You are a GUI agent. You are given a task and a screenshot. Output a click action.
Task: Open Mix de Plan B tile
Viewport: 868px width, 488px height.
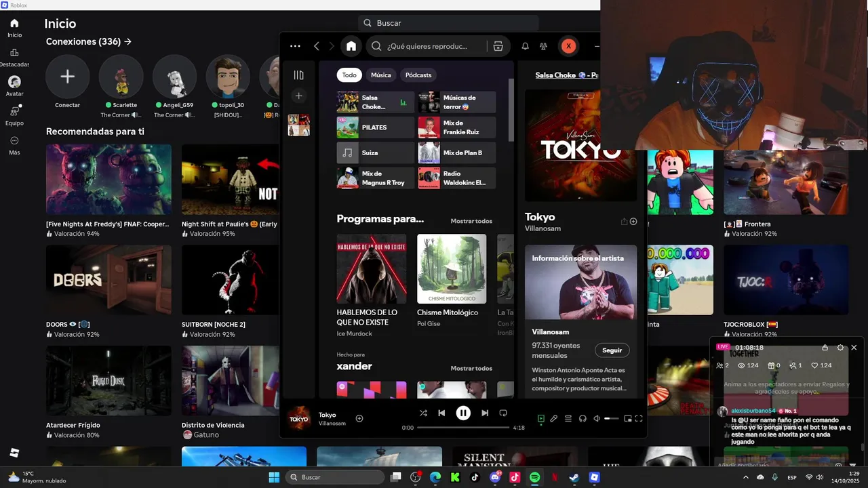tap(457, 152)
